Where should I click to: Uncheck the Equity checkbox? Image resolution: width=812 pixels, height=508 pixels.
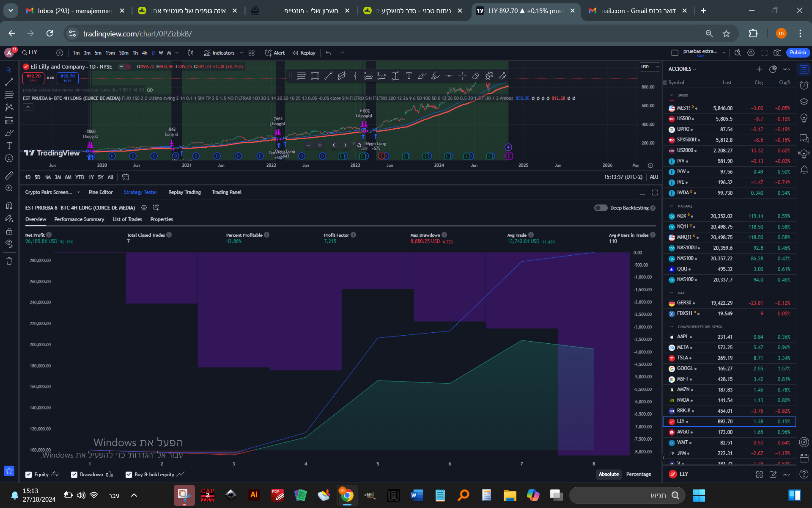(29, 475)
